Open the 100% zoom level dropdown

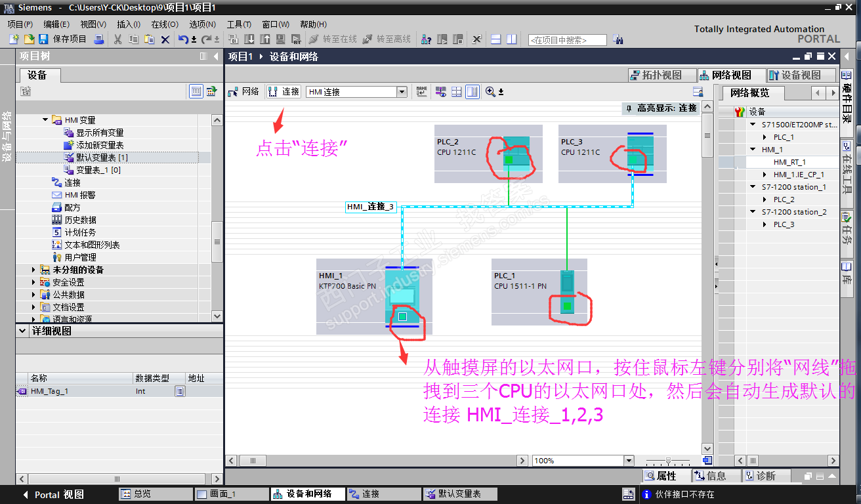(629, 461)
